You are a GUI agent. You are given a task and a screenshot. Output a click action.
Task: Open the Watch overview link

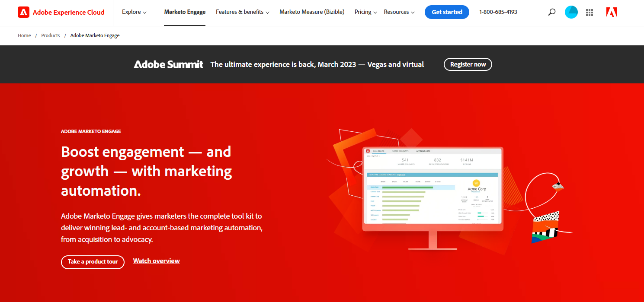[156, 261]
